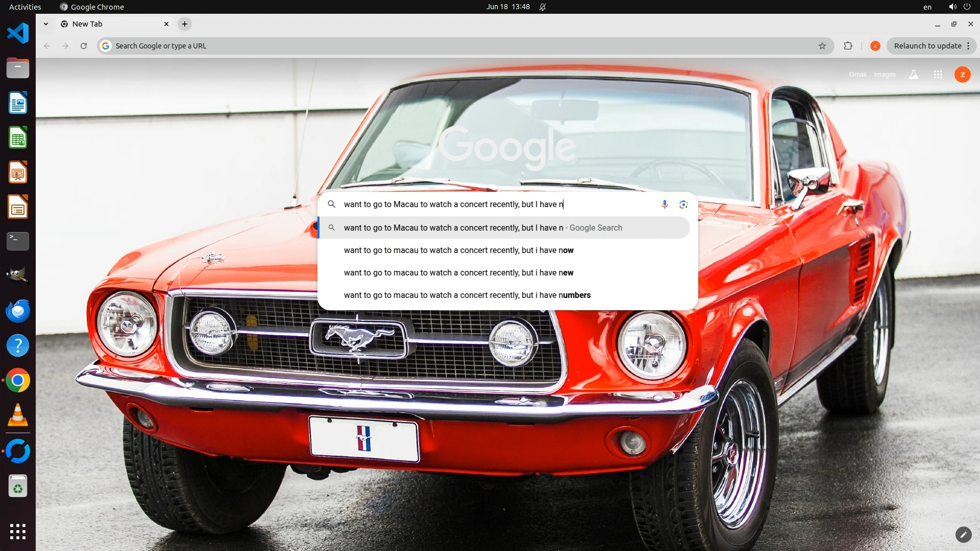
Task: Open the Images link
Action: click(885, 74)
